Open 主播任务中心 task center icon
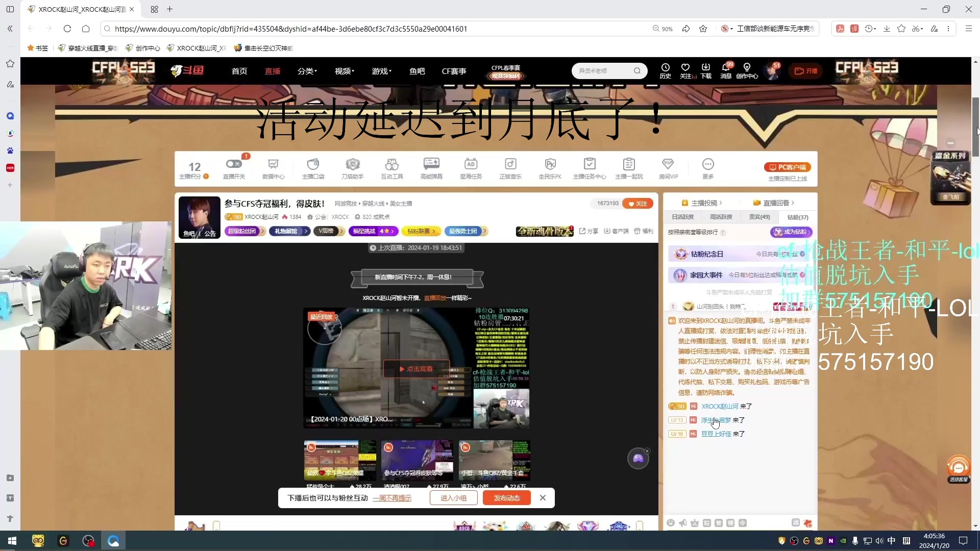 (x=590, y=164)
